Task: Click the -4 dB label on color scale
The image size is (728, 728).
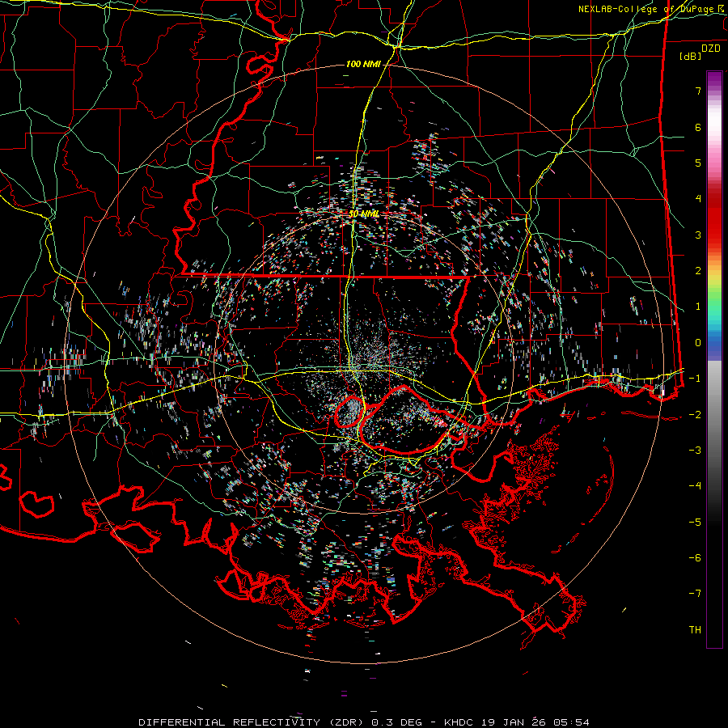Action: [695, 486]
